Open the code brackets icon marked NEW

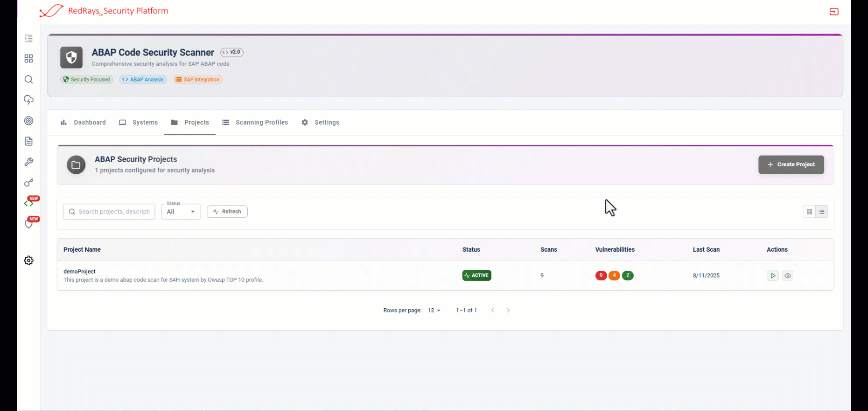(x=28, y=203)
